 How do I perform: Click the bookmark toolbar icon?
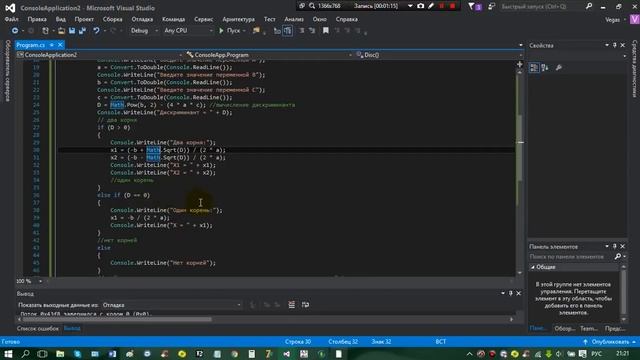[326, 31]
